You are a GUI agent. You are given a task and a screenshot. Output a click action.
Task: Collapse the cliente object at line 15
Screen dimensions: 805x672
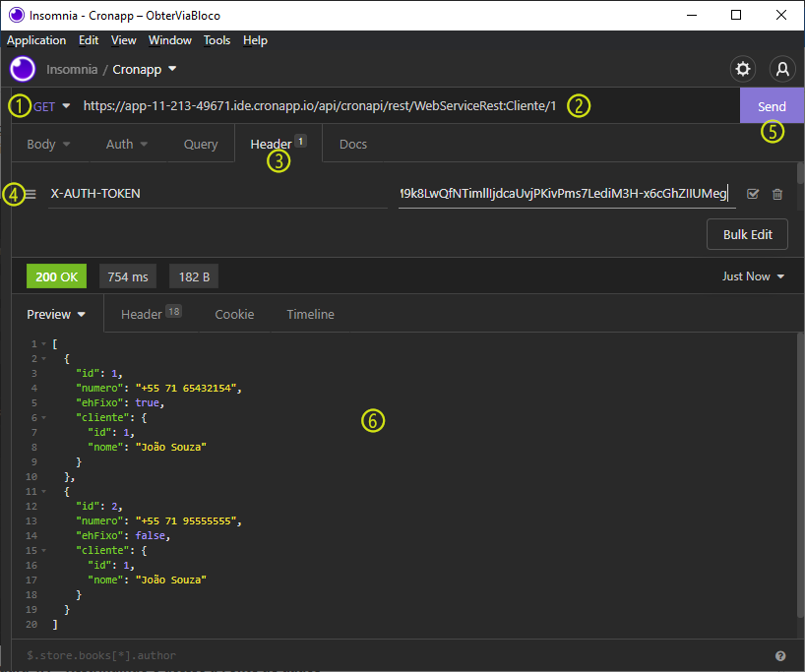click(x=43, y=550)
